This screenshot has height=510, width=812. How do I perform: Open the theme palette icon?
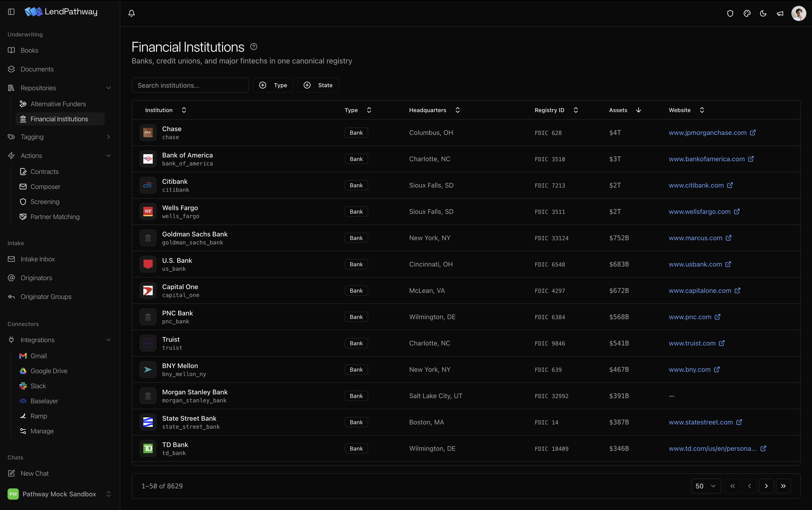coord(747,13)
